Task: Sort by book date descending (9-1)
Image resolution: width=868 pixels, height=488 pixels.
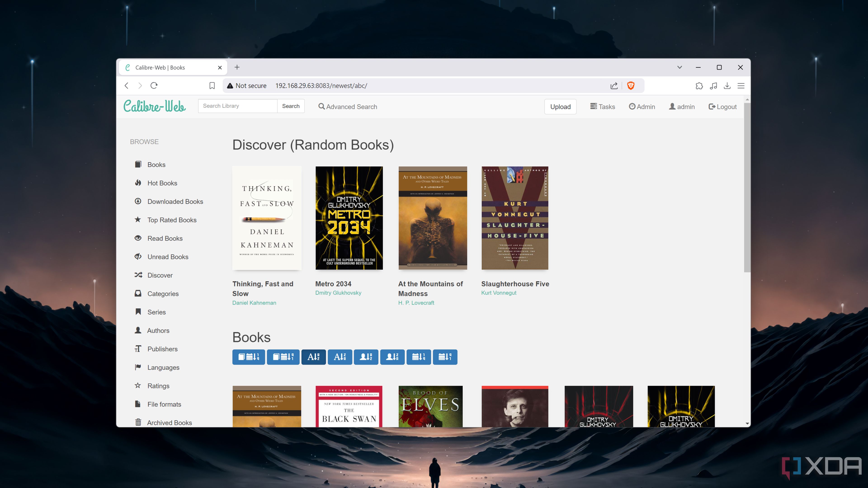Action: click(x=283, y=357)
